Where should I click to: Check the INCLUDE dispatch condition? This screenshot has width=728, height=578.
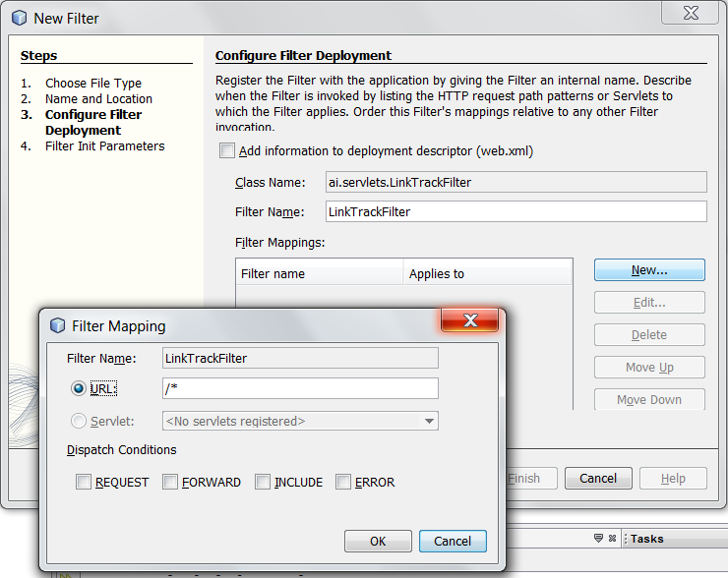263,482
